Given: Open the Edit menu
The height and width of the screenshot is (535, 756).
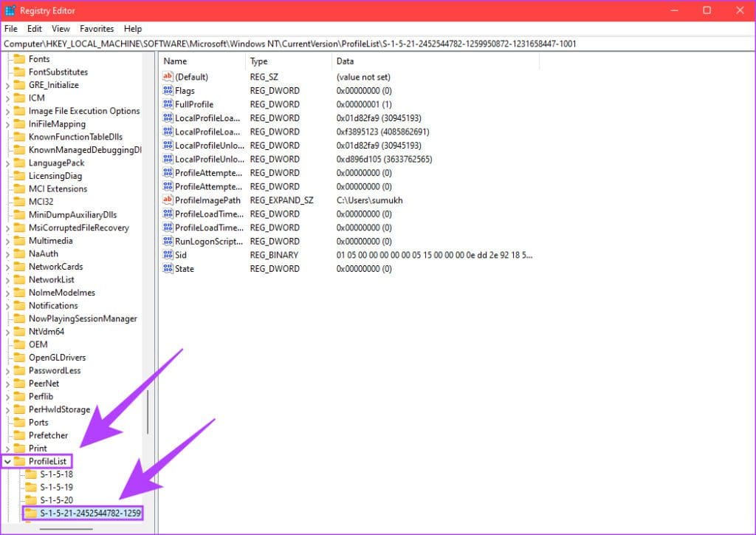Looking at the screenshot, I should [35, 29].
